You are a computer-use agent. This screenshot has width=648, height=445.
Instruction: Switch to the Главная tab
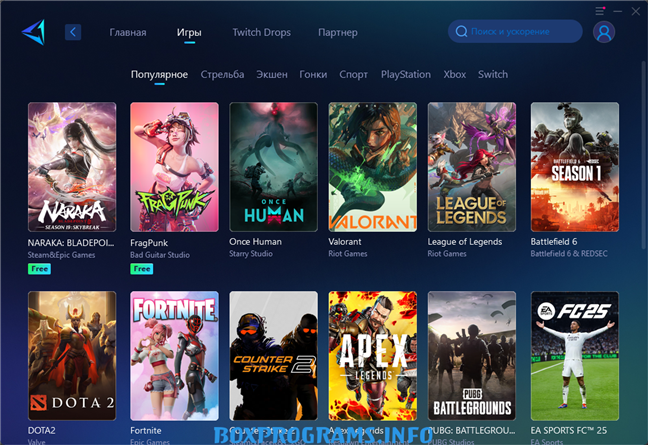pyautogui.click(x=128, y=32)
